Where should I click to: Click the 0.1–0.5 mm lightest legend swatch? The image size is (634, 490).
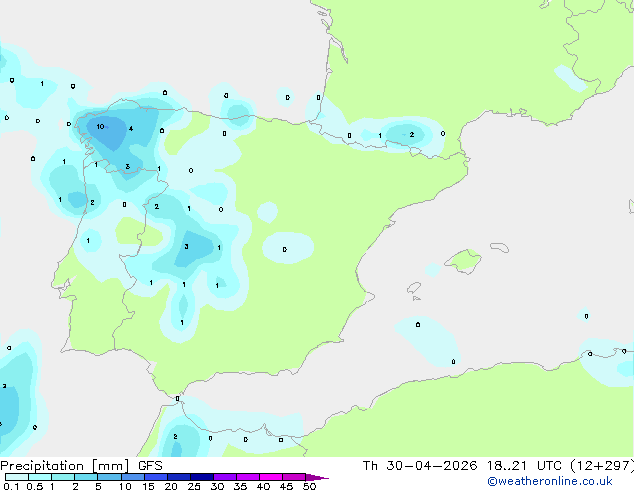(17, 477)
